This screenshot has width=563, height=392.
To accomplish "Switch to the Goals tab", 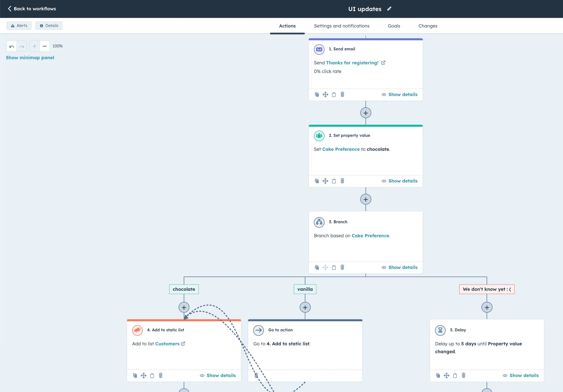I will coord(394,26).
